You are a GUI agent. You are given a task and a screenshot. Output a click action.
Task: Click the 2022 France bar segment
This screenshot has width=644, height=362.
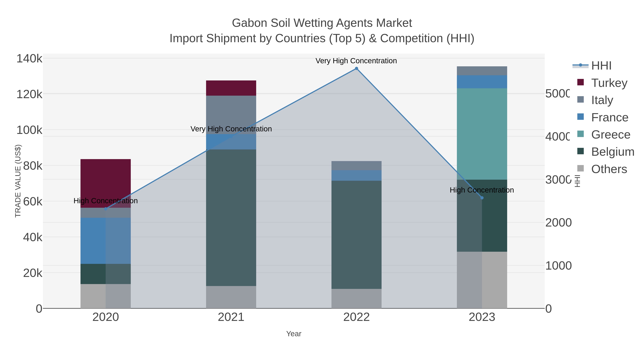coord(357,176)
